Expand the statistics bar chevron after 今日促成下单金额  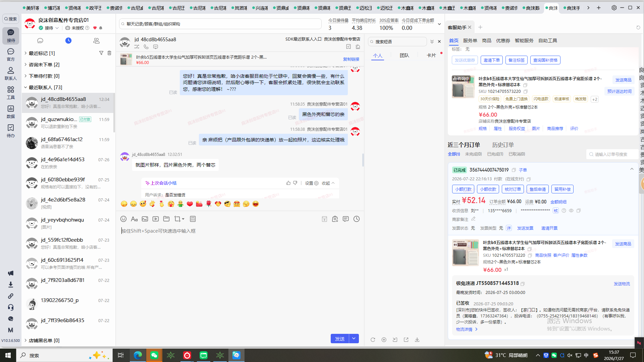tap(439, 24)
